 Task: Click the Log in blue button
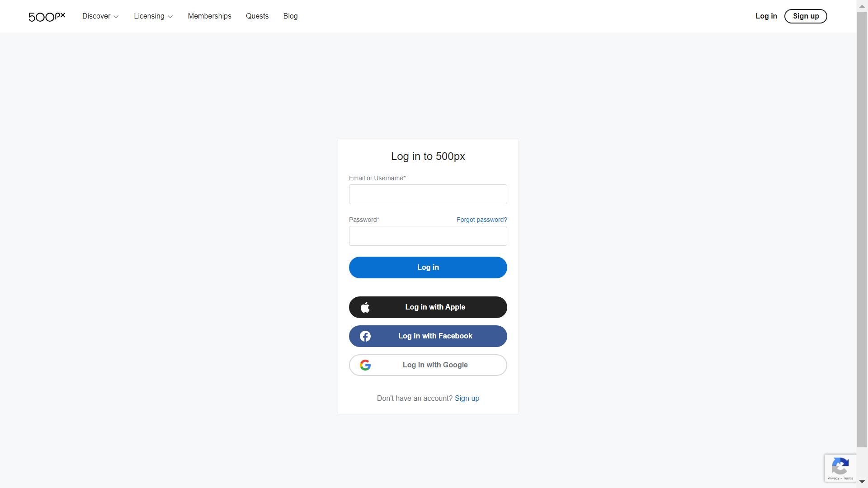click(428, 267)
